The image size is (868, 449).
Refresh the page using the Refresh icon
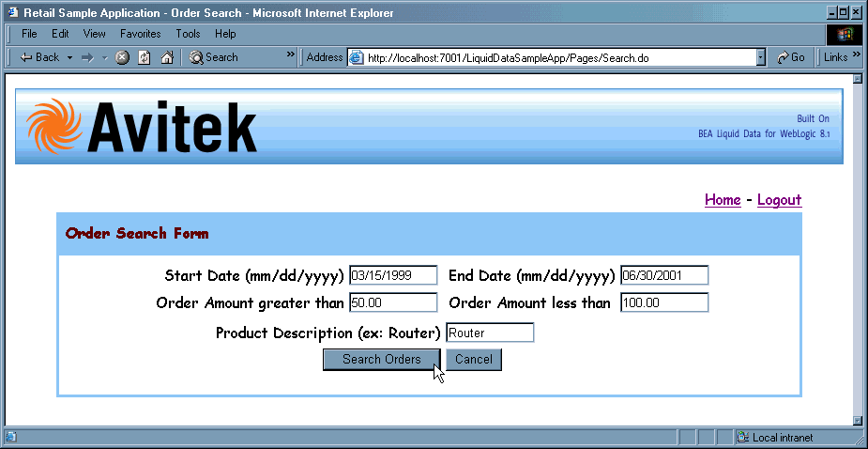tap(145, 57)
